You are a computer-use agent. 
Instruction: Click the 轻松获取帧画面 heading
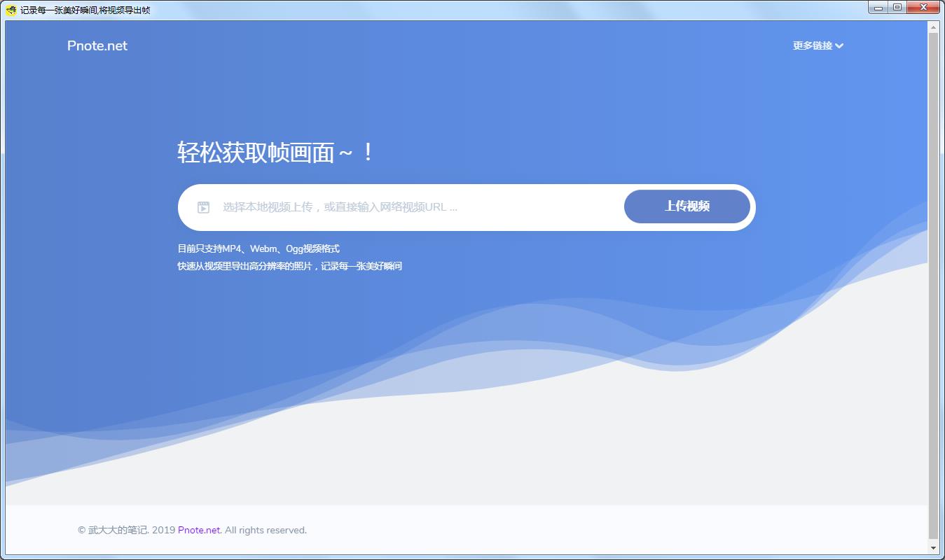[x=275, y=153]
